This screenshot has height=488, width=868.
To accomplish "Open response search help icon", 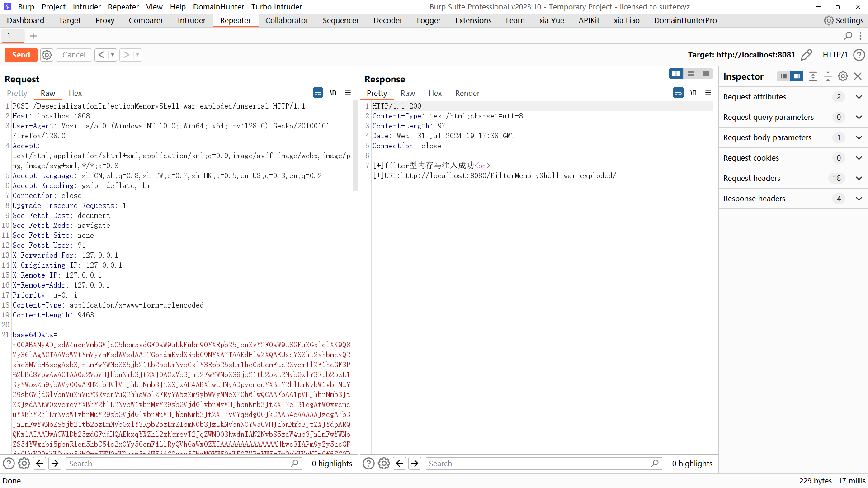I will click(x=368, y=463).
